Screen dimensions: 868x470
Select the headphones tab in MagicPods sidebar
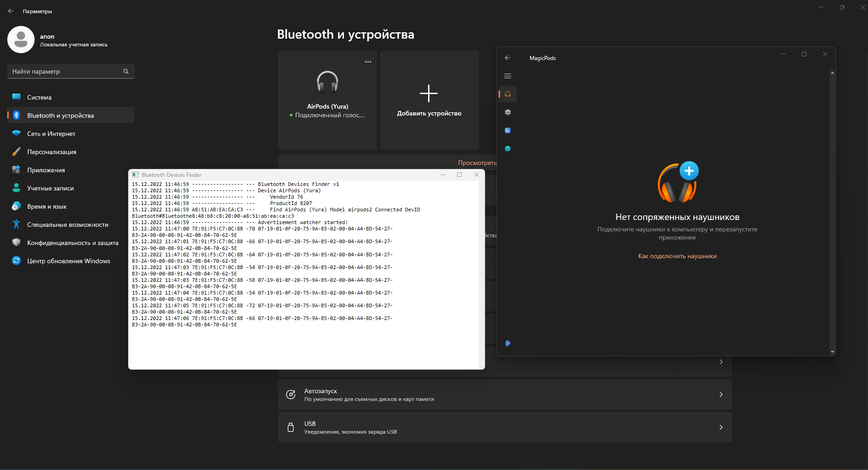coord(508,94)
